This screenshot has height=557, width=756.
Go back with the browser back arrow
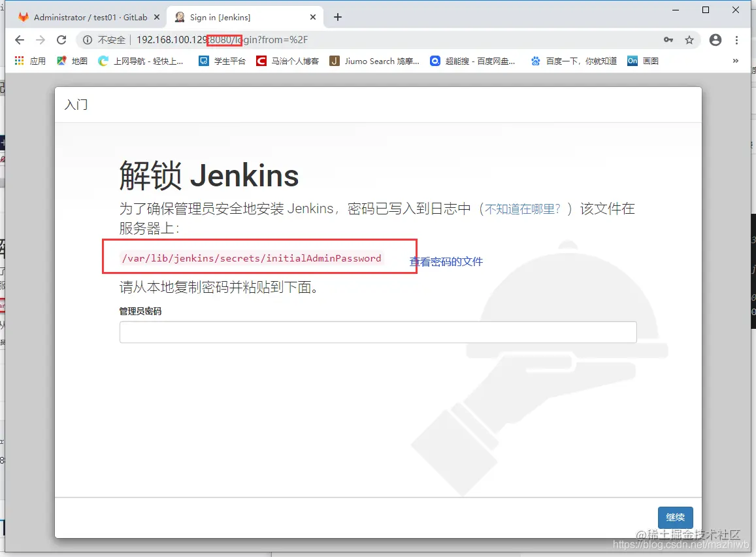pyautogui.click(x=20, y=40)
